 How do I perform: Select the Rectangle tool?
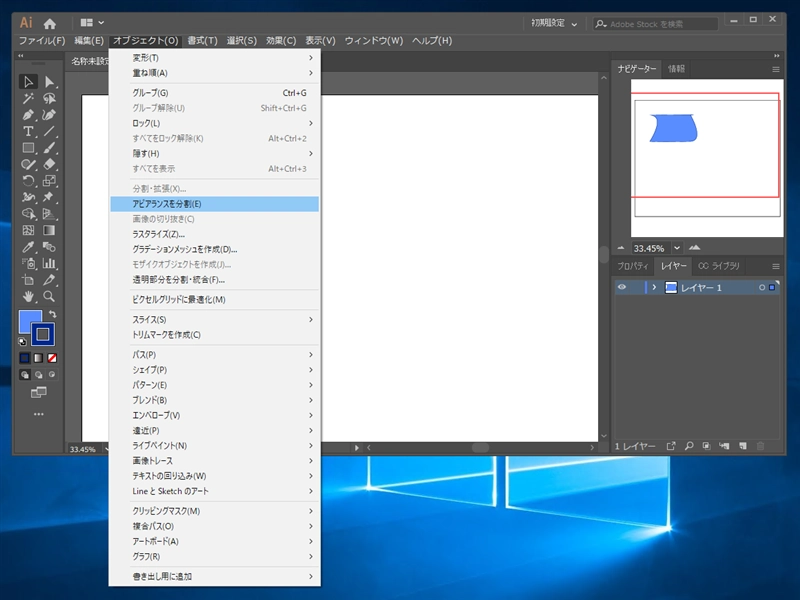coord(28,148)
